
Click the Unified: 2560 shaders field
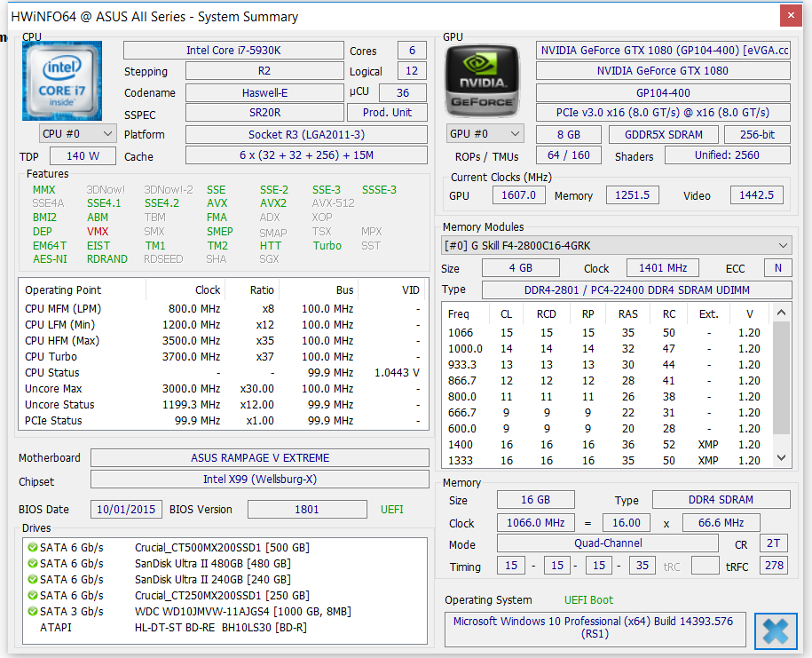click(727, 155)
